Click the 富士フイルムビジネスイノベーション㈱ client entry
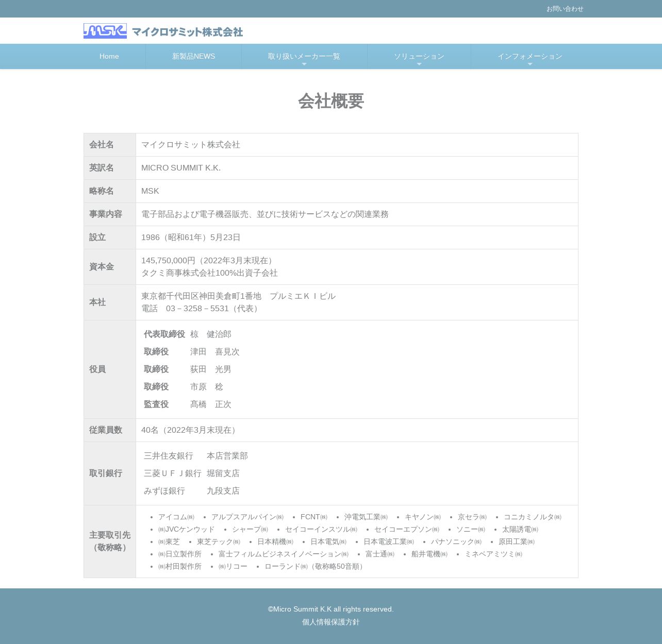 pyautogui.click(x=284, y=554)
